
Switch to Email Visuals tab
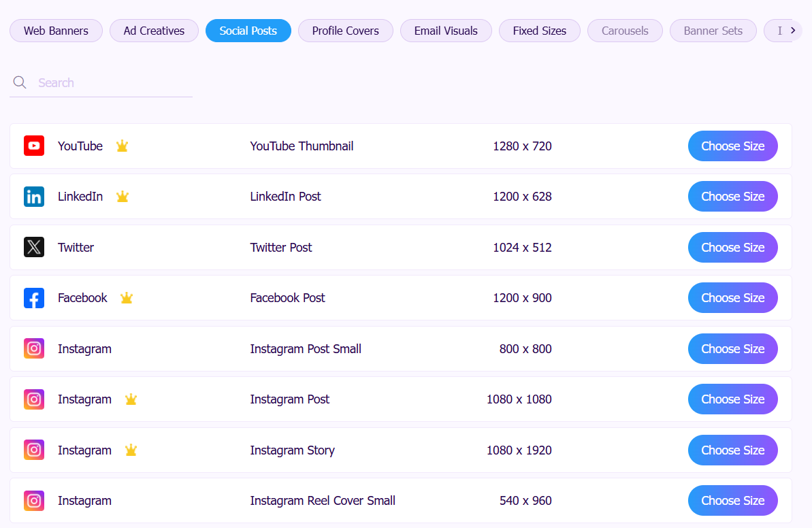[446, 31]
